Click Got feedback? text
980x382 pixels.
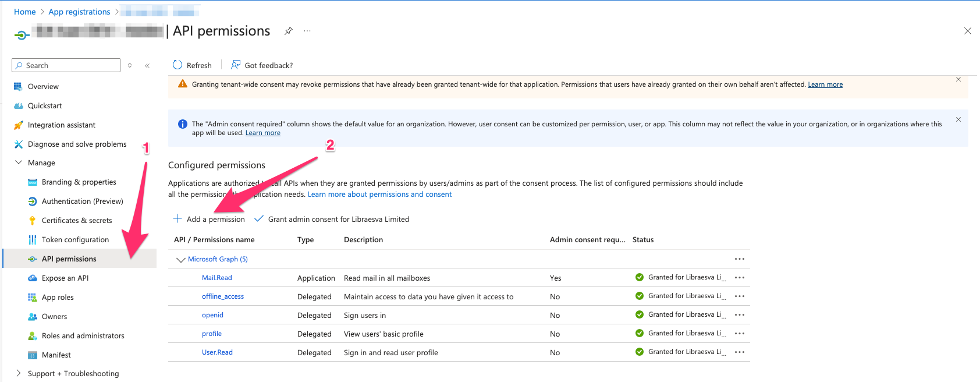click(x=269, y=65)
